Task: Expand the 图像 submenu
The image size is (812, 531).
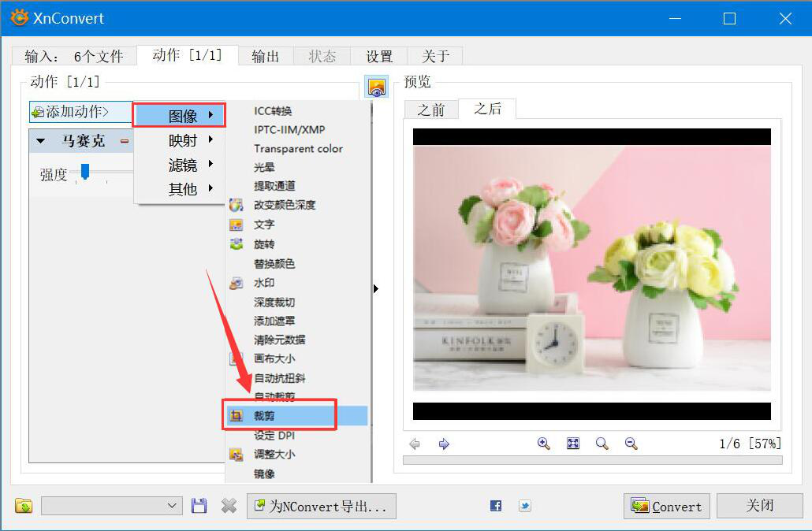Action: coord(179,115)
